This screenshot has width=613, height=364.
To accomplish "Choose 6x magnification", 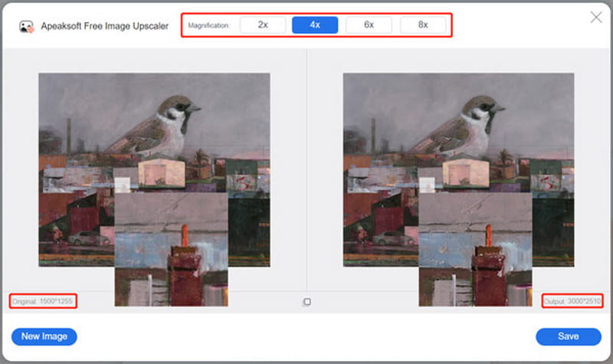I will (x=369, y=25).
